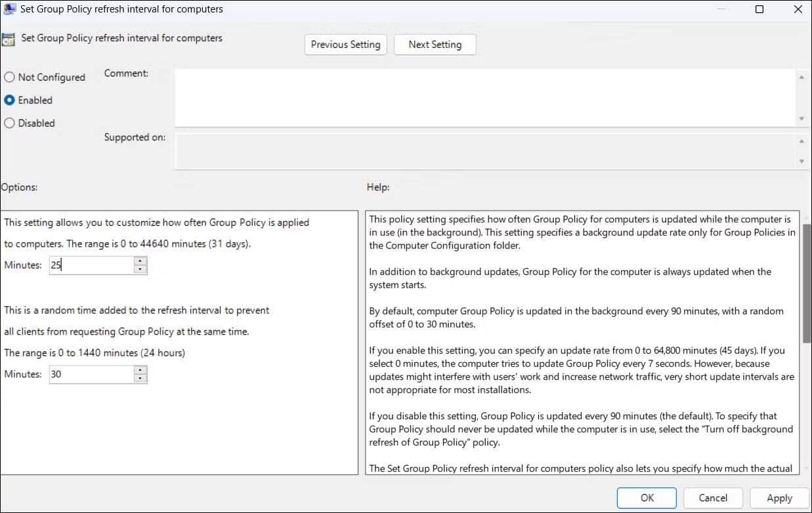The height and width of the screenshot is (513, 812).
Task: Apply the current policy changes
Action: coord(779,498)
